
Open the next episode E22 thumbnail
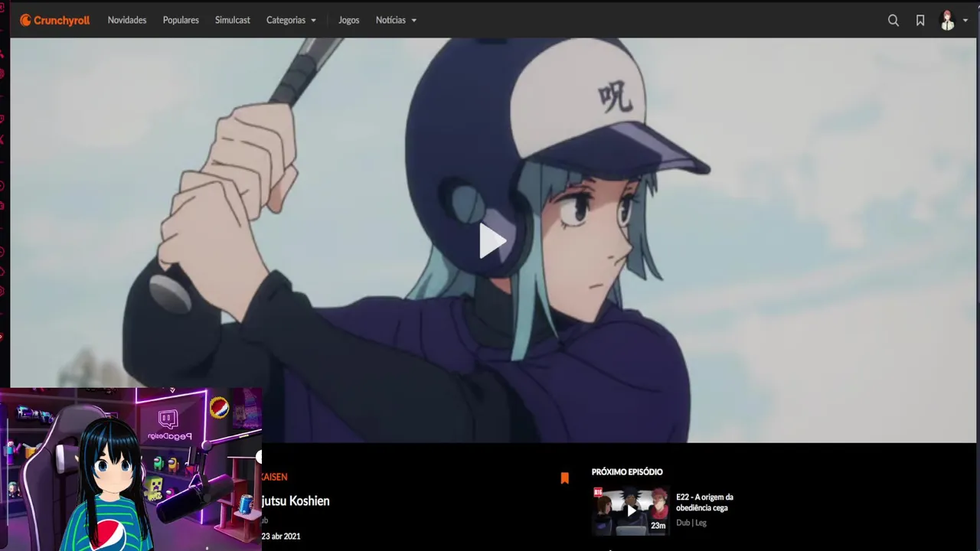click(631, 510)
